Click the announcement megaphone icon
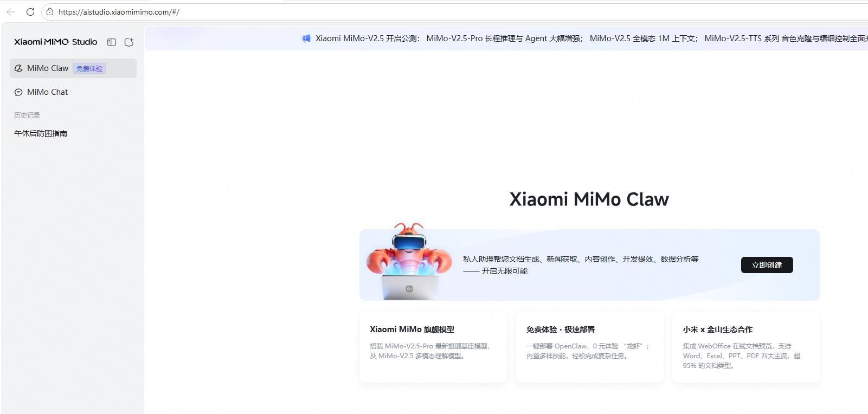This screenshot has width=868, height=414. 306,38
